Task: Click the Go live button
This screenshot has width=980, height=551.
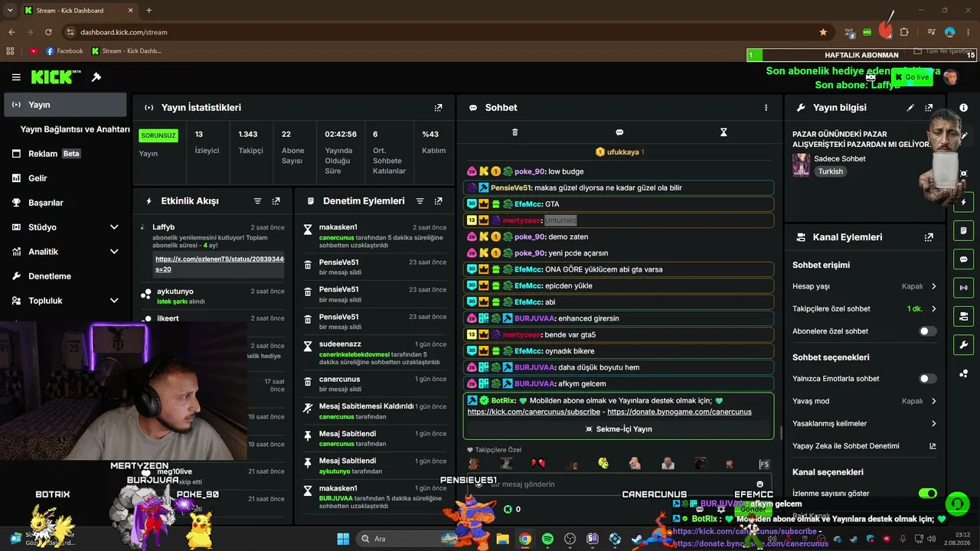Action: coord(912,77)
